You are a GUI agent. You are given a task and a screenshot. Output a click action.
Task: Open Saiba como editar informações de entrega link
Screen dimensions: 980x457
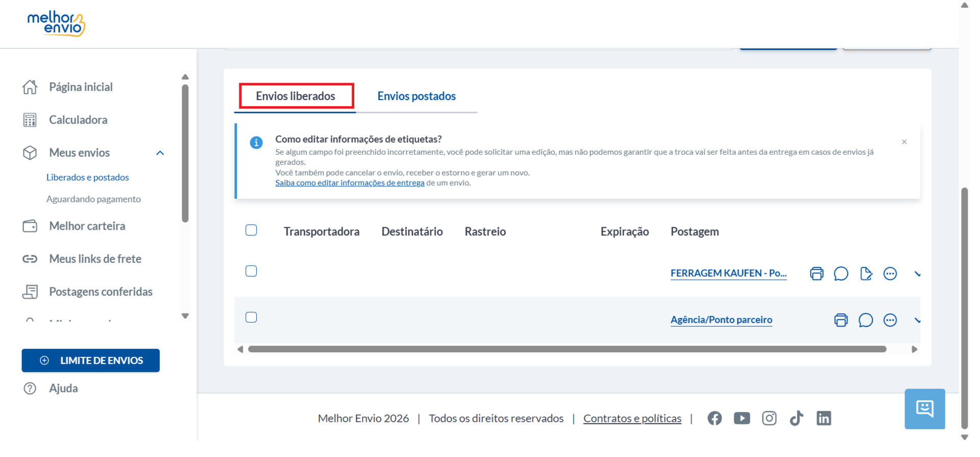[350, 183]
